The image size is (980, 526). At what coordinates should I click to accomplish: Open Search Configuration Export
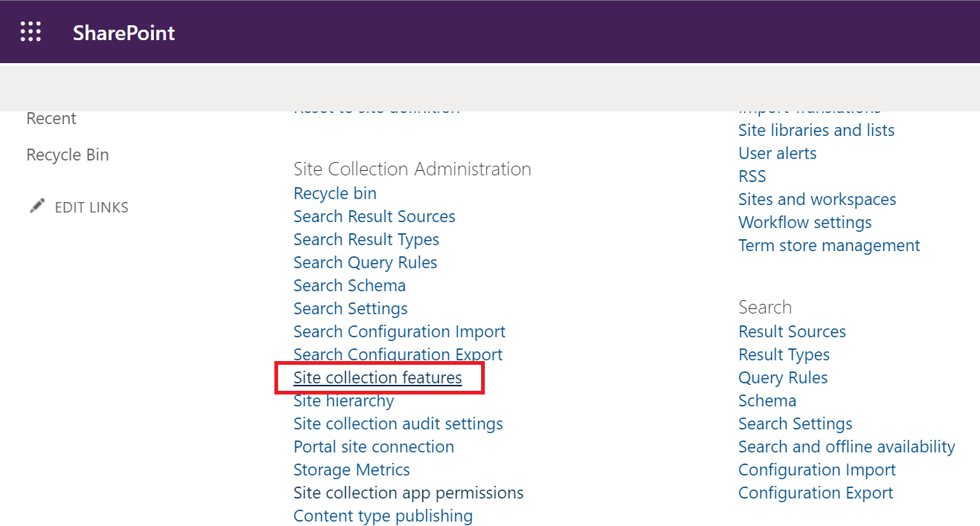coord(399,354)
